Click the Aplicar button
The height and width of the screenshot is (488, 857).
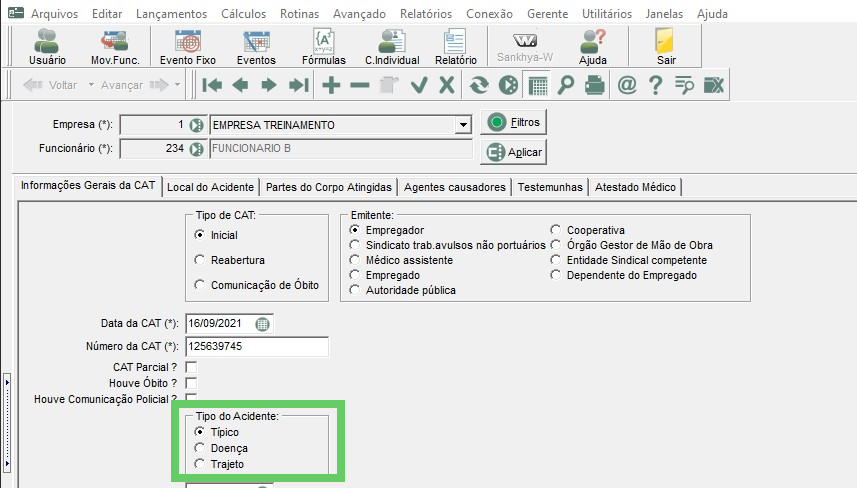[x=513, y=152]
